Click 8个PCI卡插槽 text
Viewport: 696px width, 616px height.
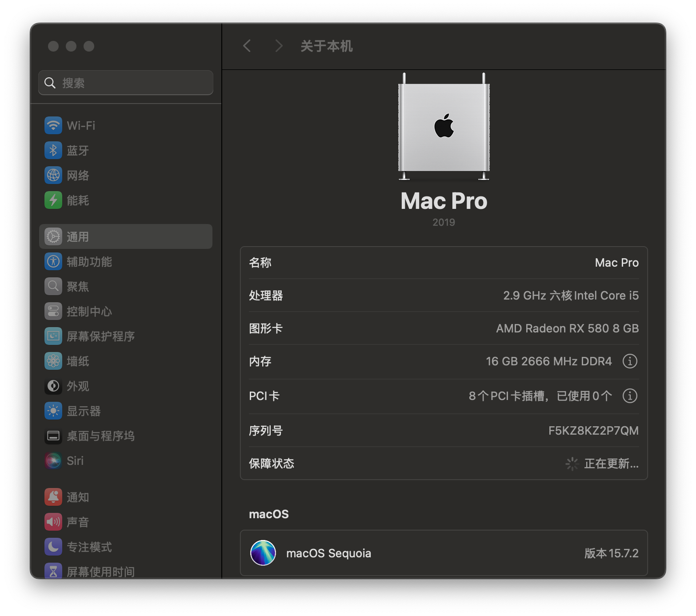[x=507, y=396]
